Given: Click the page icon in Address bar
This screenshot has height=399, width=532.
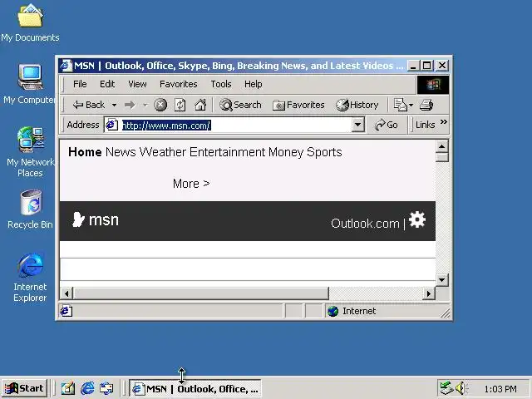Looking at the screenshot, I should coord(111,125).
